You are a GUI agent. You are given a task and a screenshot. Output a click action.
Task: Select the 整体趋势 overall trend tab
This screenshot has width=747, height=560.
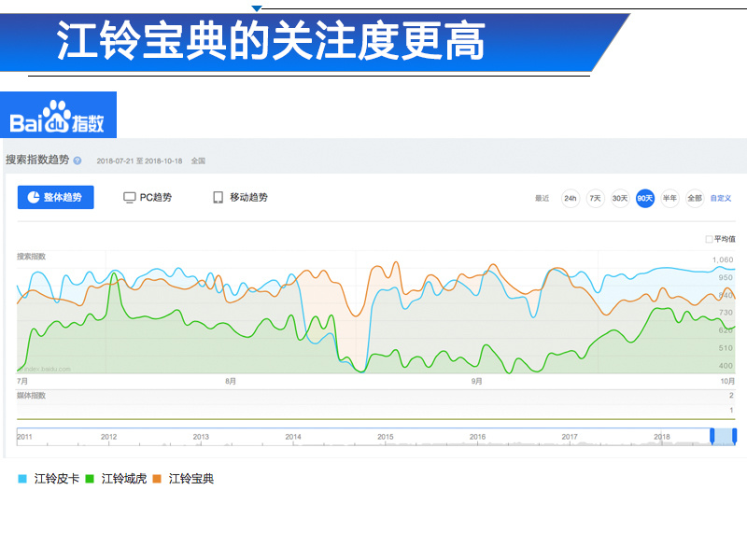pos(56,197)
